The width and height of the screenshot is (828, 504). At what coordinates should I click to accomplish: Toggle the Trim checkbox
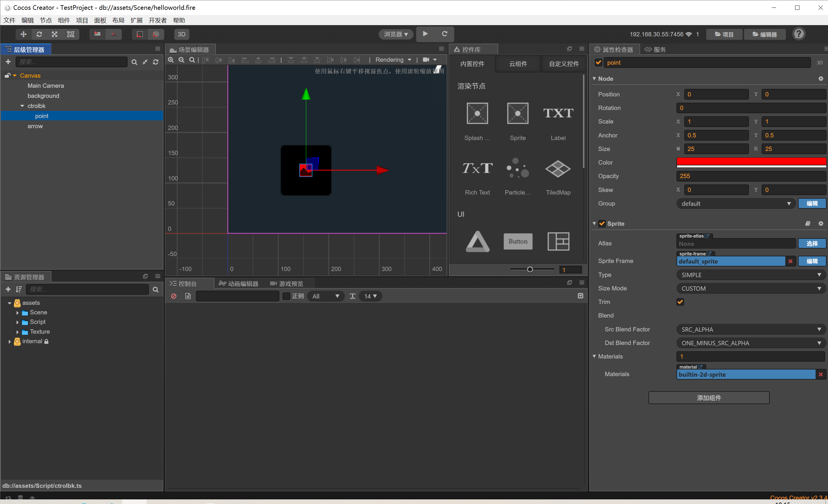pyautogui.click(x=680, y=302)
